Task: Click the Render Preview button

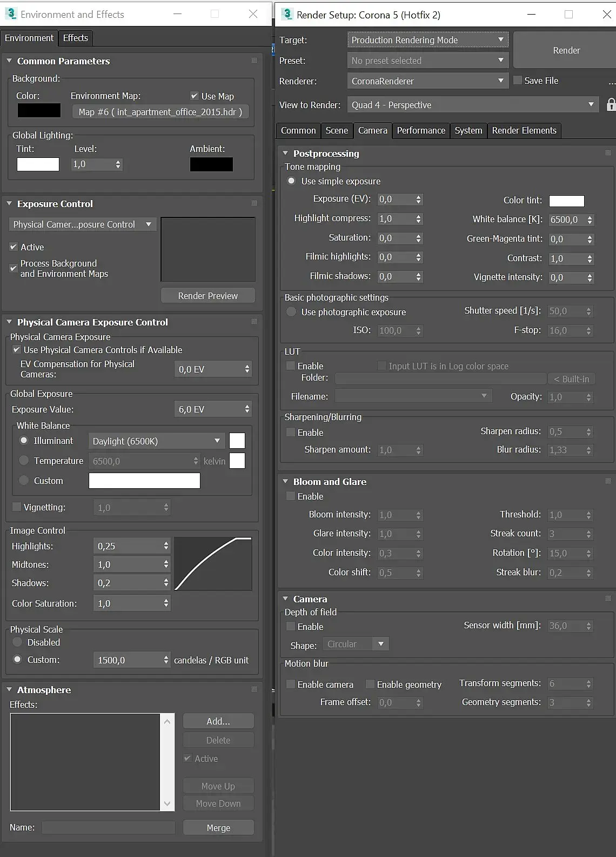Action: click(x=208, y=296)
